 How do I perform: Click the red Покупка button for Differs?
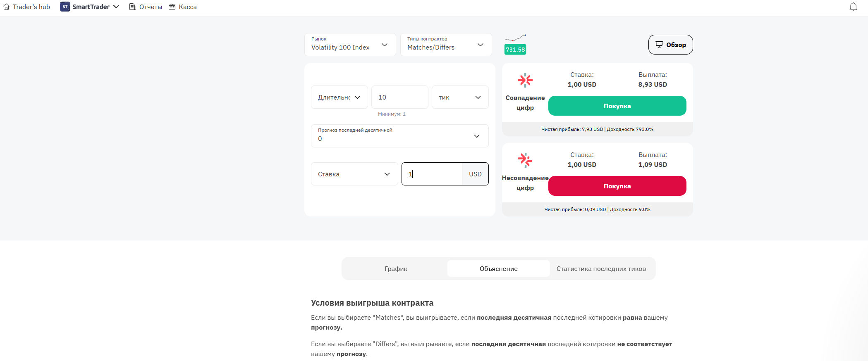coord(617,186)
